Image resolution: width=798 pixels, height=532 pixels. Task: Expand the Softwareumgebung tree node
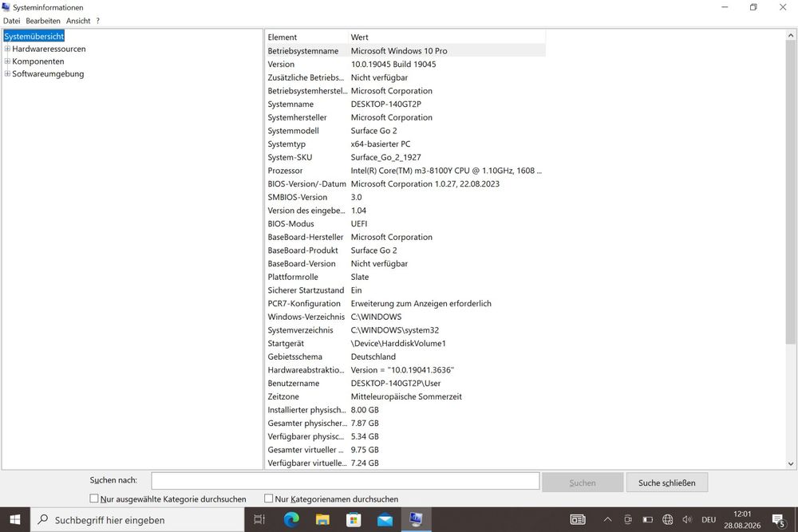click(7, 73)
